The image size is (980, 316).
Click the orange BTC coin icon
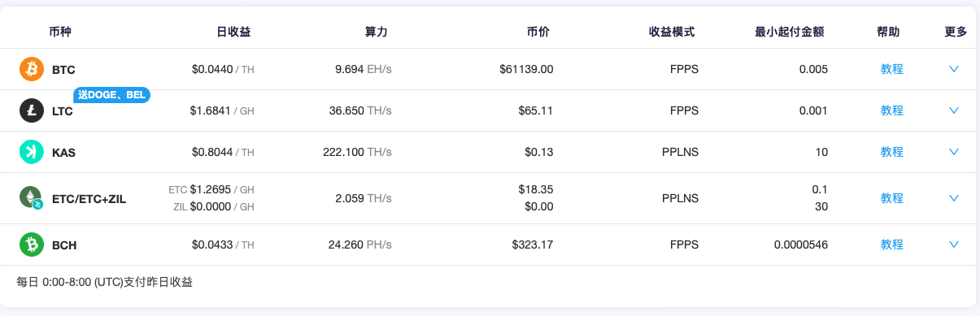click(x=32, y=69)
